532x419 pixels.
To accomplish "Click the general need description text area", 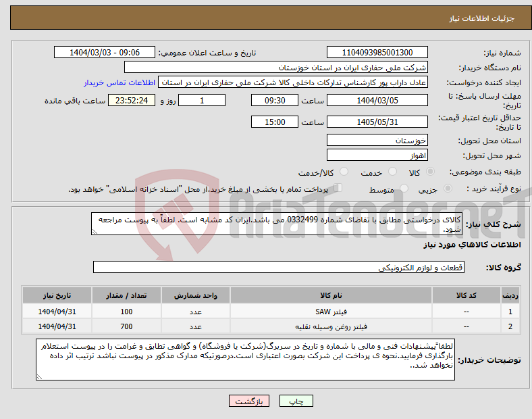I will tap(277, 224).
